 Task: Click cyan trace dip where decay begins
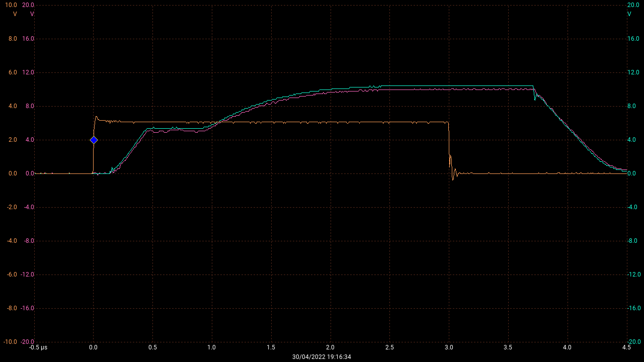click(x=535, y=99)
